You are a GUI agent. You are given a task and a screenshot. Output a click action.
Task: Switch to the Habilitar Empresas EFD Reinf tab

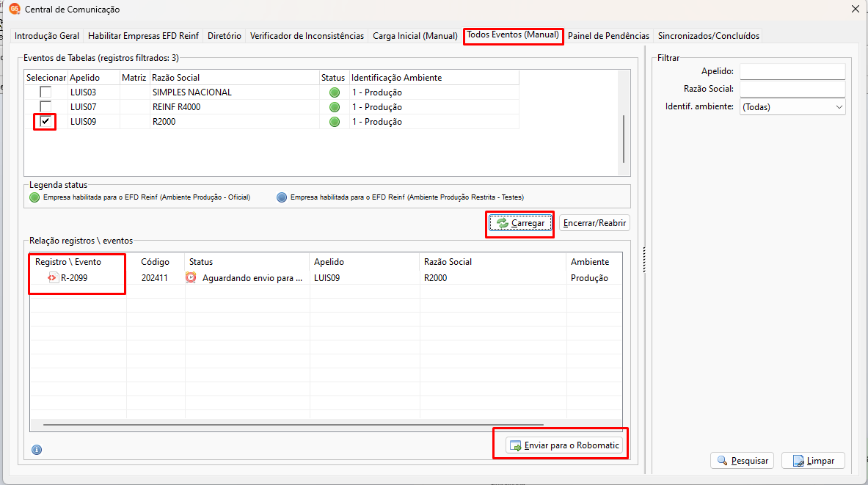click(x=143, y=36)
